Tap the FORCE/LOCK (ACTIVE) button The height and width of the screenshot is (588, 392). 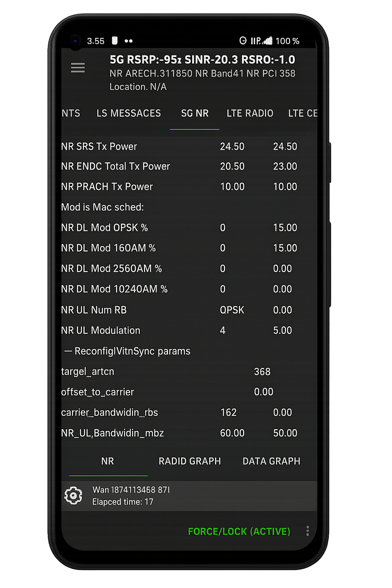coord(239,531)
